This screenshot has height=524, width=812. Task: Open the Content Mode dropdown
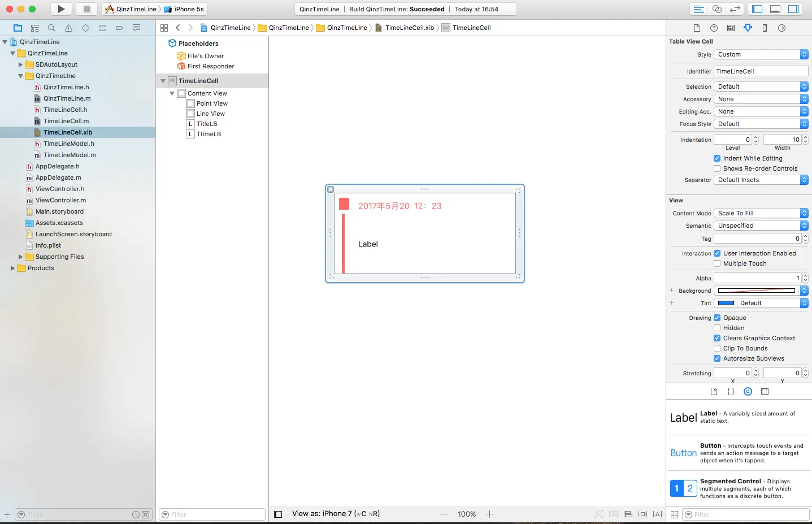[761, 213]
